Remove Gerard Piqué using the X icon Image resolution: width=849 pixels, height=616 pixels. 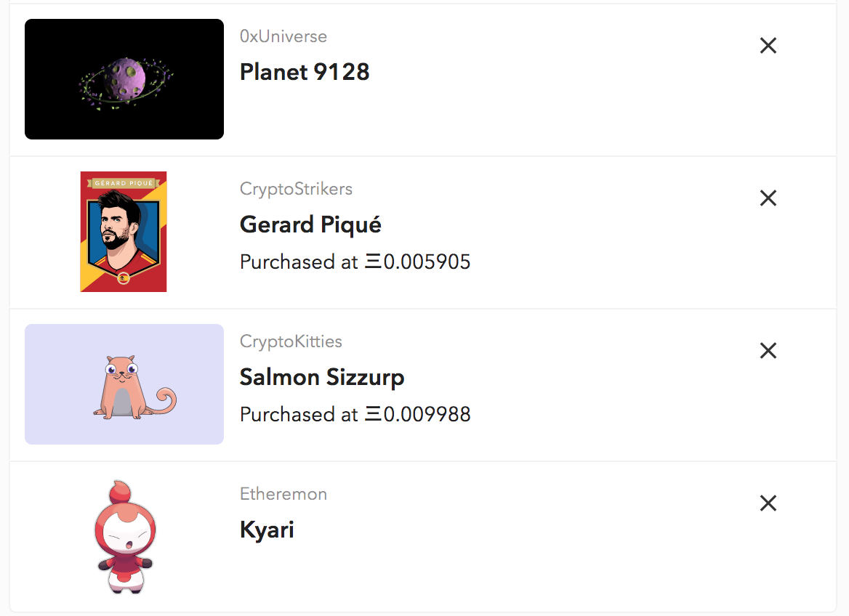click(x=768, y=198)
